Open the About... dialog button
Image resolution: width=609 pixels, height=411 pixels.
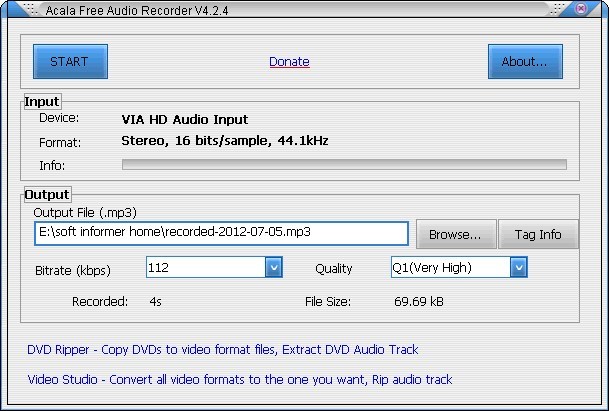tap(525, 61)
